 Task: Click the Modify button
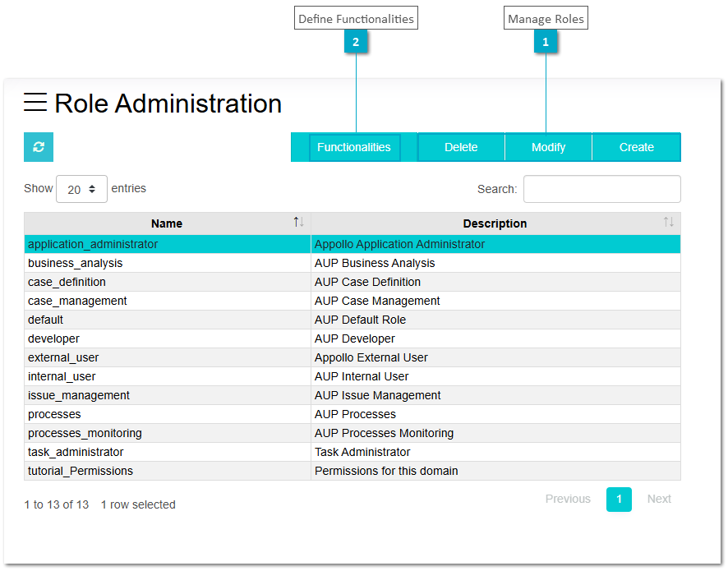(x=548, y=148)
